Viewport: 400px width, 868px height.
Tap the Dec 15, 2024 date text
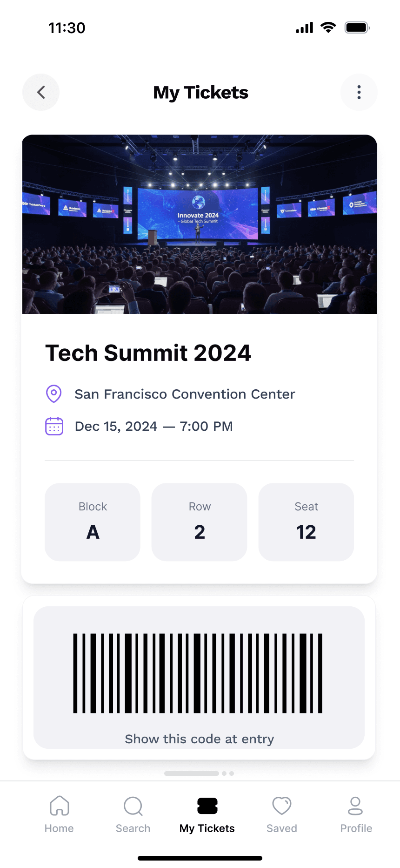pos(116,427)
